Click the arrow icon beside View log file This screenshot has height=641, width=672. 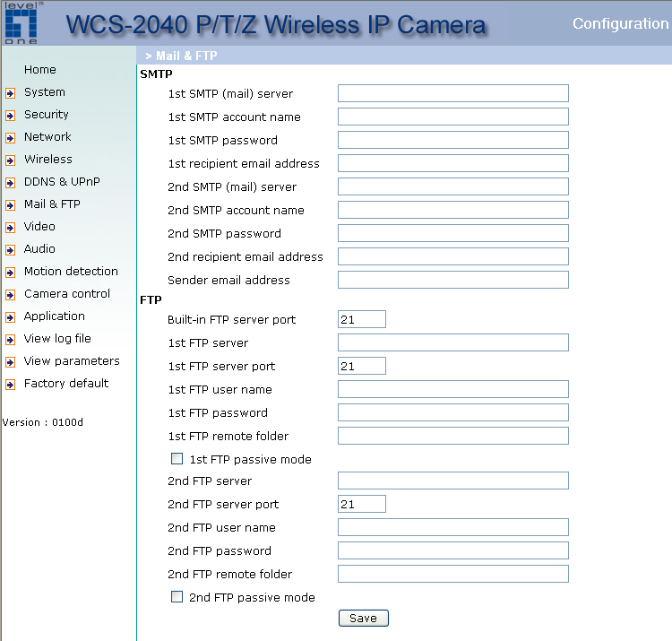[10, 340]
